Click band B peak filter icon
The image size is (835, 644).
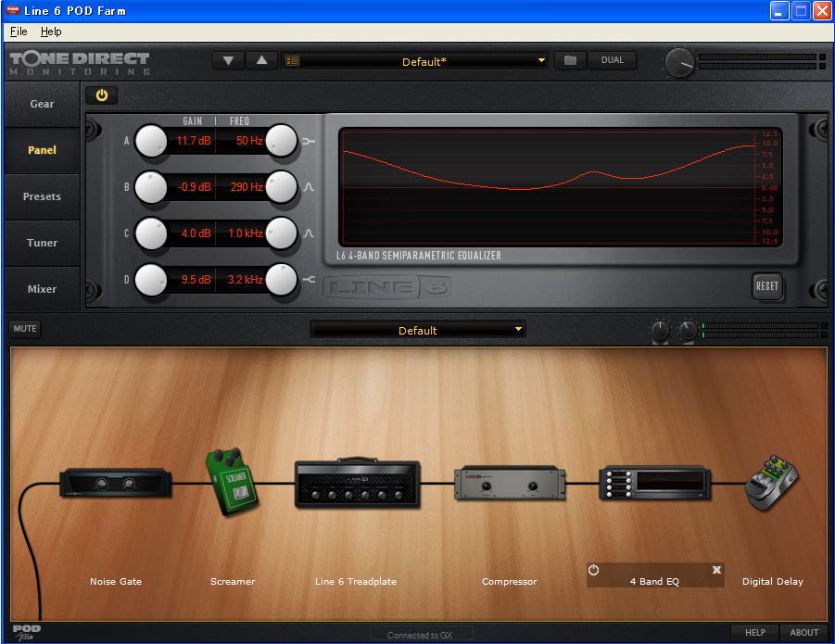[309, 187]
